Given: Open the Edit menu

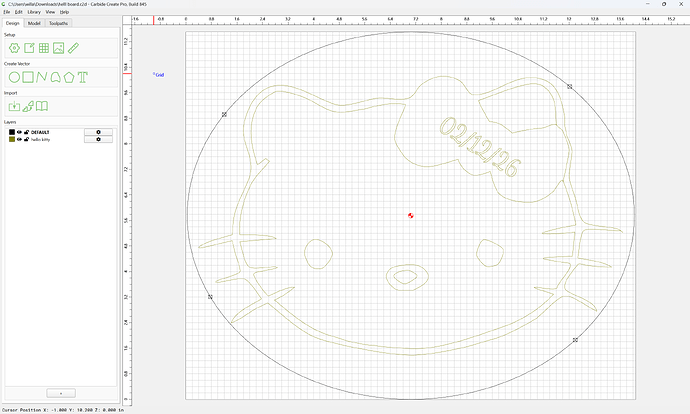Looking at the screenshot, I should pos(18,12).
